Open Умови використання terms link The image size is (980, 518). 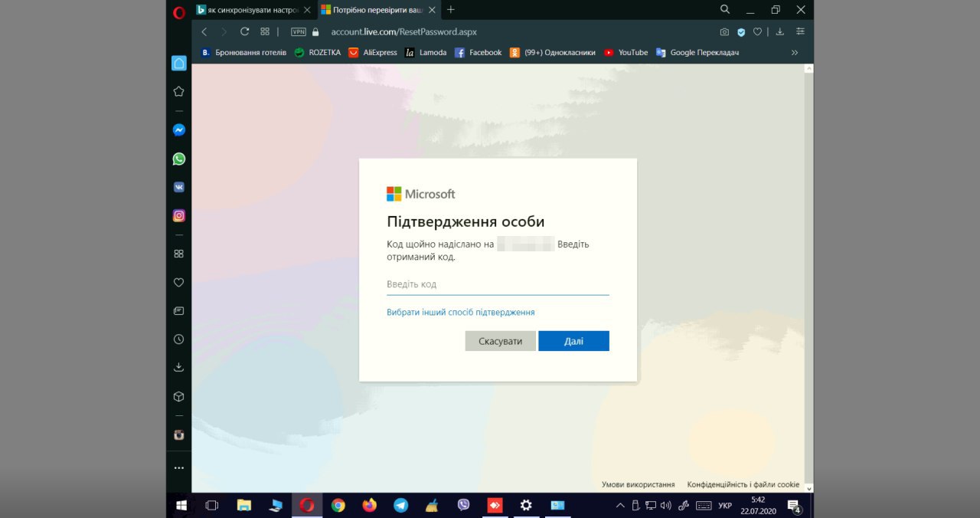click(638, 484)
